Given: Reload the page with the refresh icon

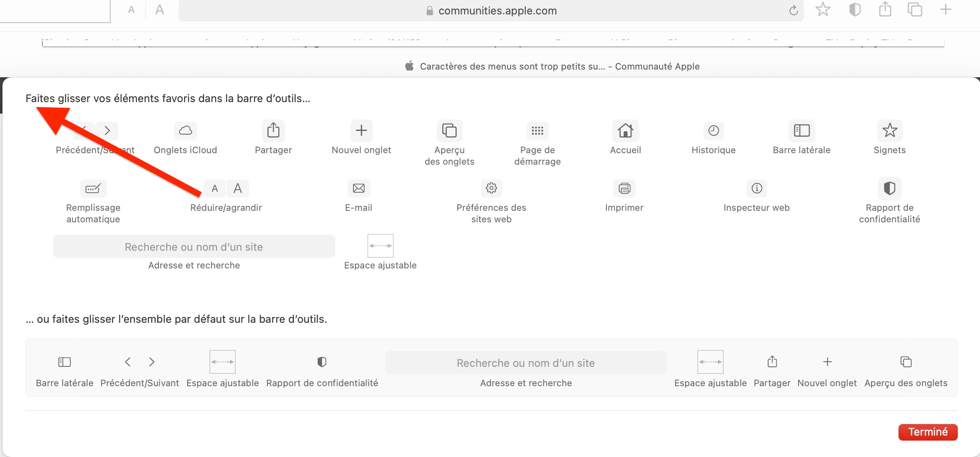Looking at the screenshot, I should pyautogui.click(x=793, y=11).
